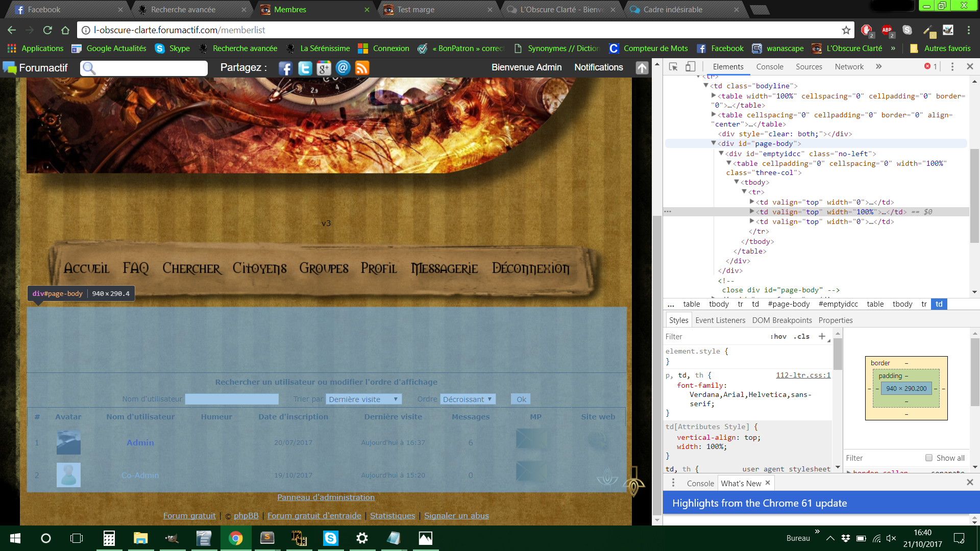Screen dimensions: 980x551
Task: Open DevTools customize menu (three dots)
Action: pyautogui.click(x=952, y=67)
